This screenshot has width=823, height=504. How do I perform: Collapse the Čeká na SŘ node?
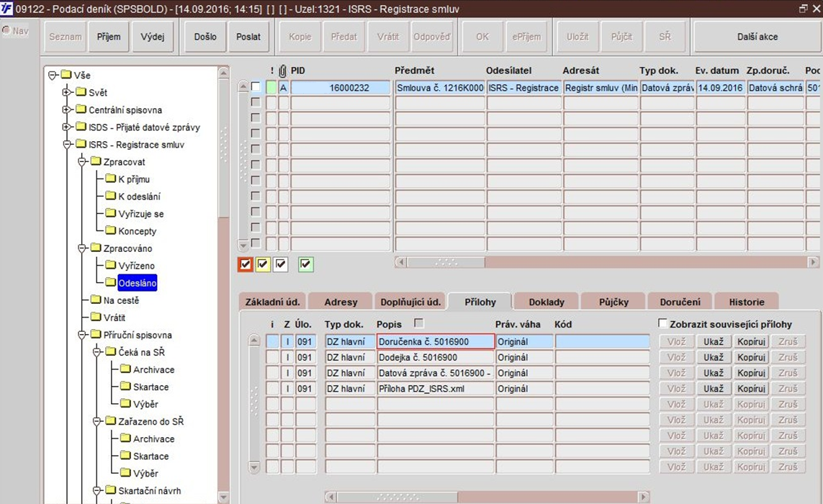coord(96,352)
